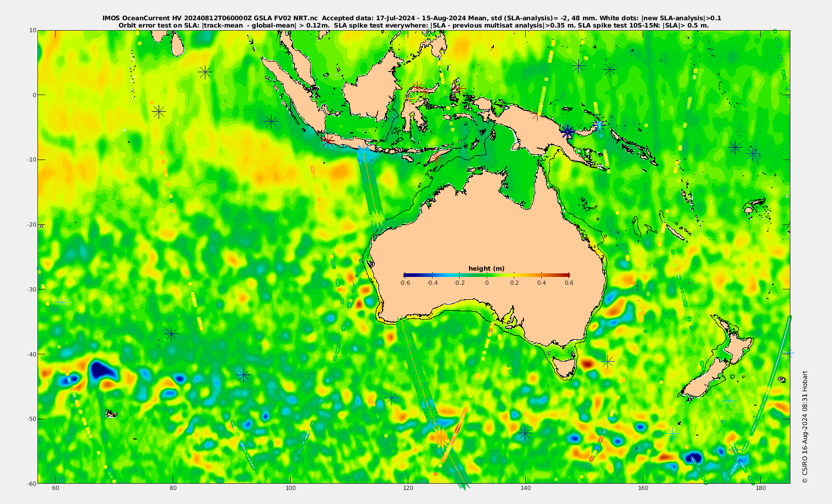This screenshot has height=504, width=832.
Task: Click latitude axis label -30
Action: (31, 289)
